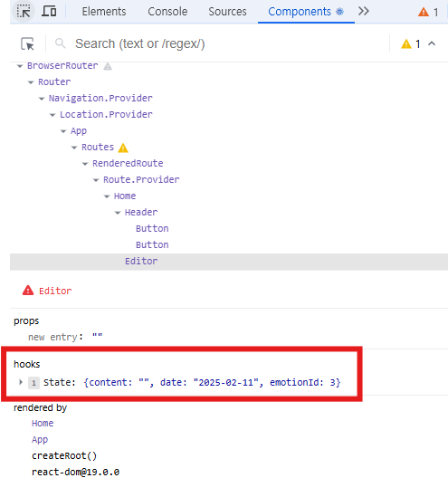The width and height of the screenshot is (448, 478).
Task: Switch to the Elements tab
Action: pyautogui.click(x=104, y=12)
